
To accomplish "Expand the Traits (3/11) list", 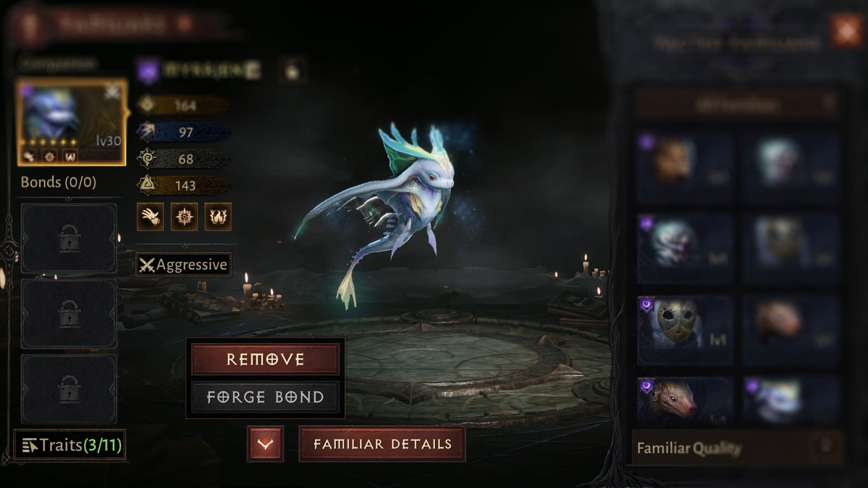I will (x=70, y=445).
